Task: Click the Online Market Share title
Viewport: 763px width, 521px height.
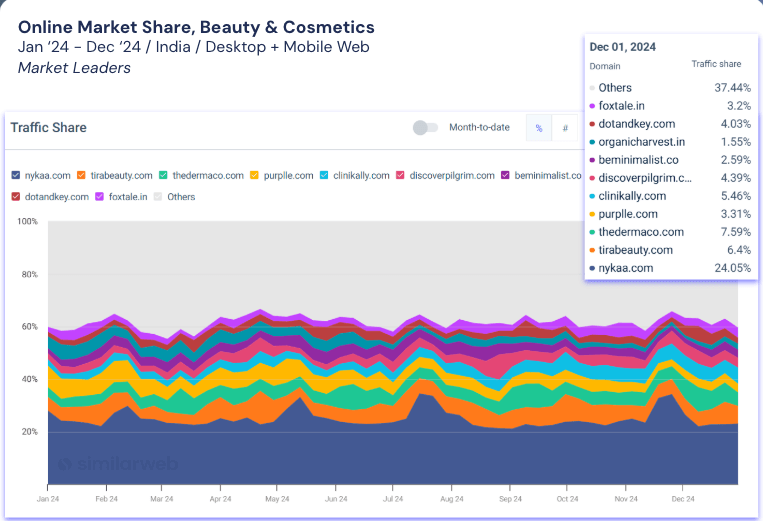Action: (196, 27)
